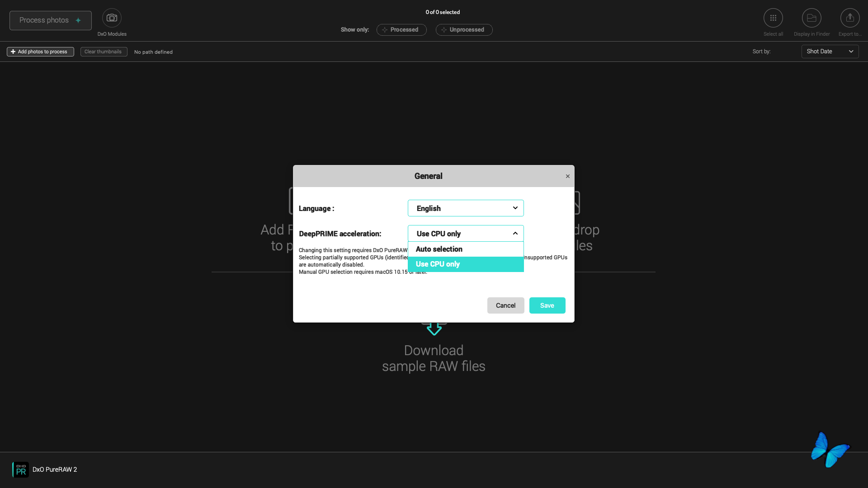Click the Cancel button
868x488 pixels.
(x=505, y=305)
